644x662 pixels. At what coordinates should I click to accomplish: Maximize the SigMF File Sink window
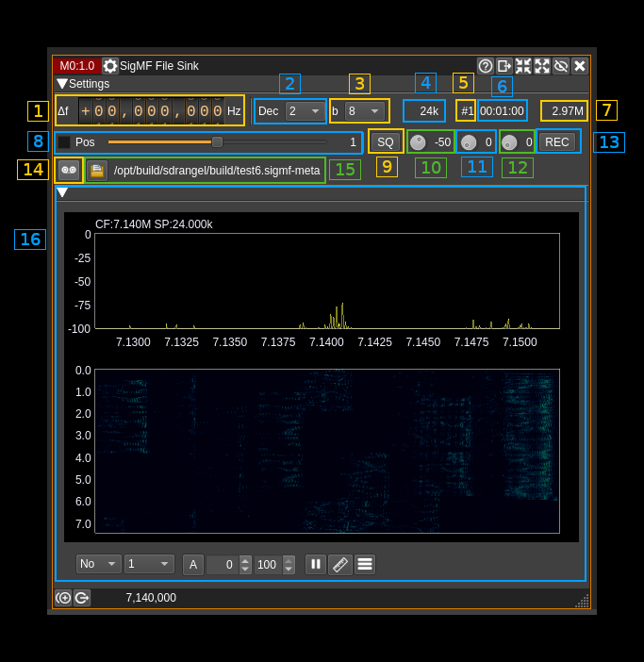pyautogui.click(x=542, y=66)
